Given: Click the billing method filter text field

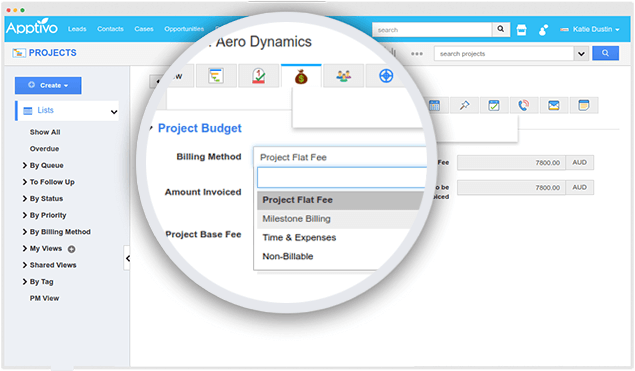Looking at the screenshot, I should pos(342,178).
